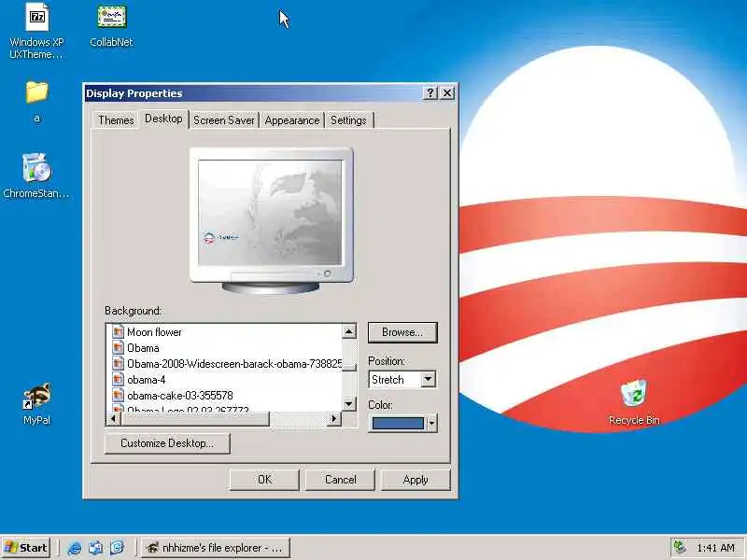Click the Internet Explorer quick launch icon
Image resolution: width=747 pixels, height=560 pixels.
[x=74, y=548]
